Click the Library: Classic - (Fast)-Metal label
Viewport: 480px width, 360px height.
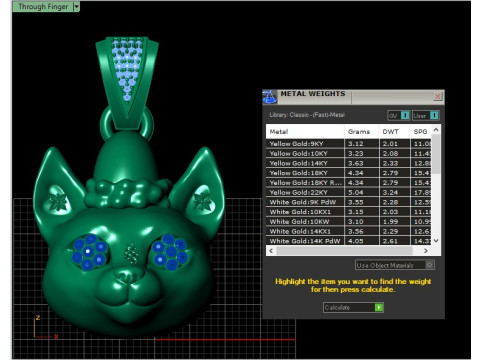[307, 115]
